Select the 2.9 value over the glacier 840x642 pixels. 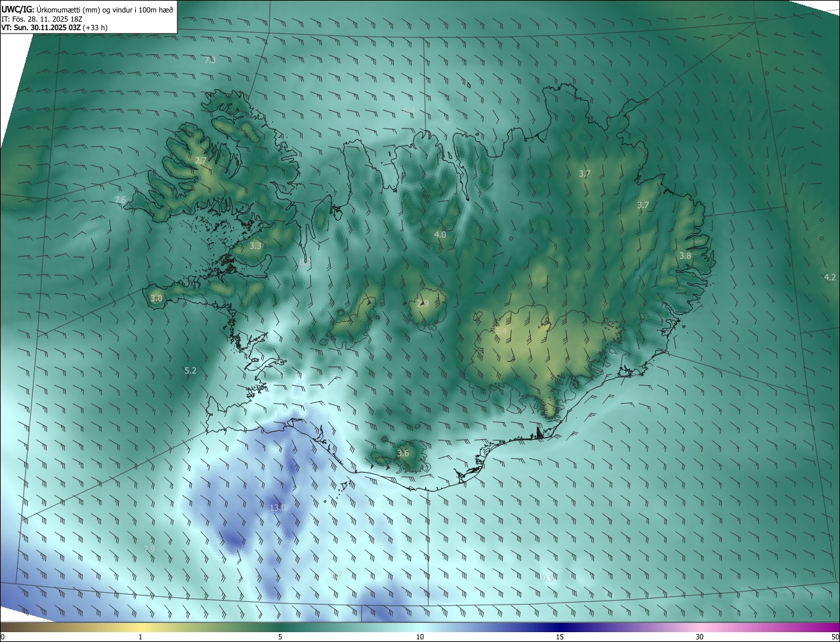coord(423,303)
